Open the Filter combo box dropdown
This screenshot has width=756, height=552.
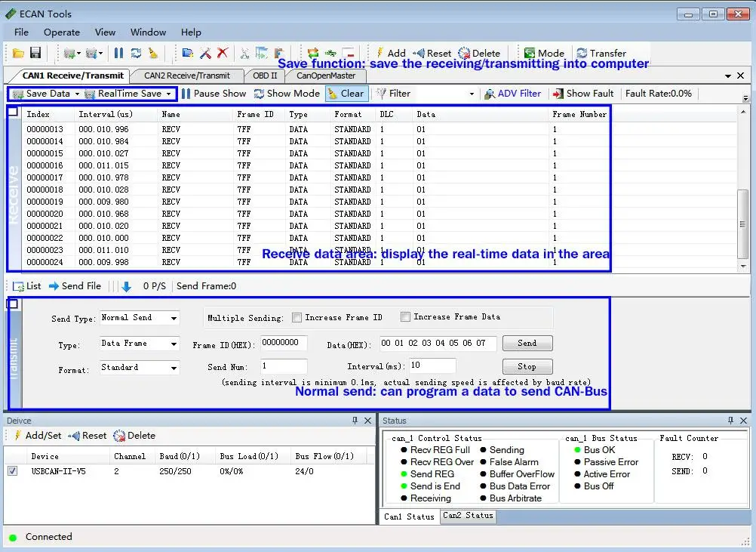472,94
